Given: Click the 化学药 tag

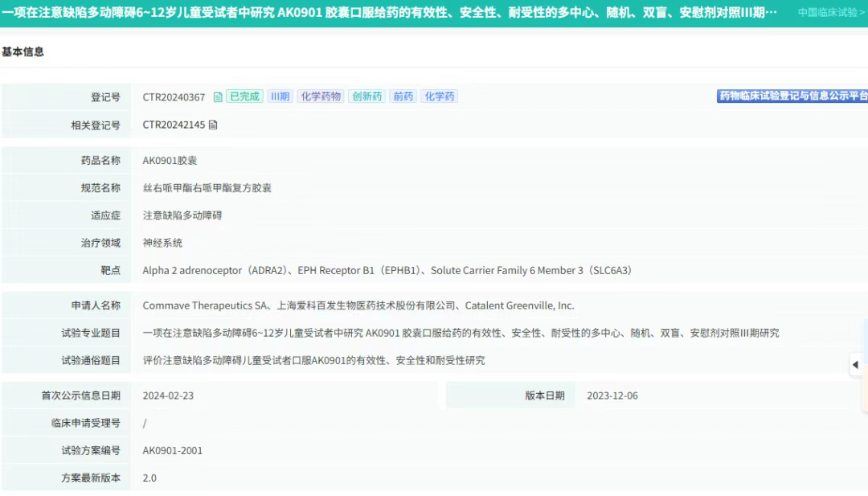Looking at the screenshot, I should (440, 96).
